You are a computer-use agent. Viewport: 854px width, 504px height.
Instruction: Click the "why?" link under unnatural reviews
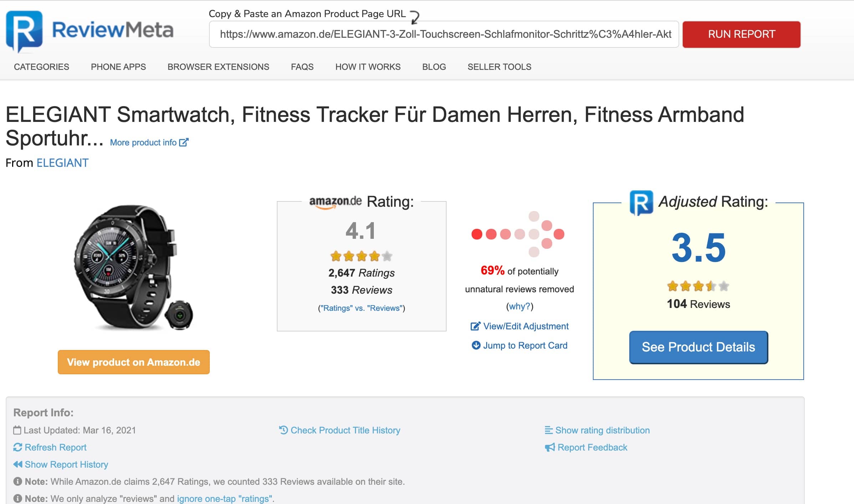(x=519, y=306)
